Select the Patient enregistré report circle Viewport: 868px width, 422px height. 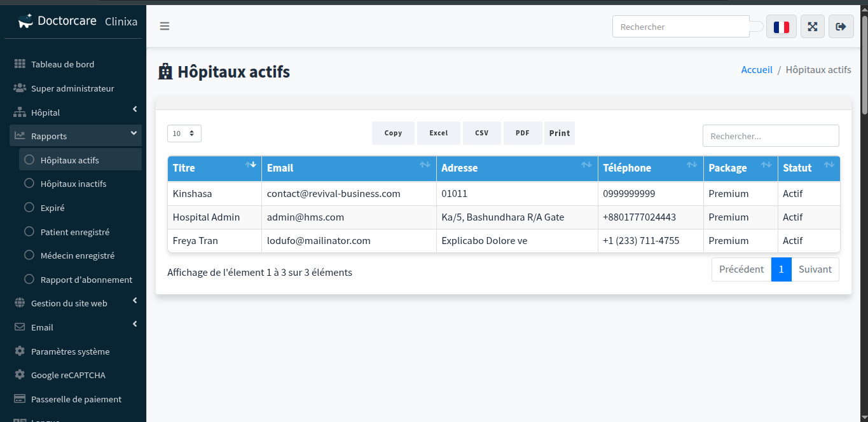click(29, 232)
